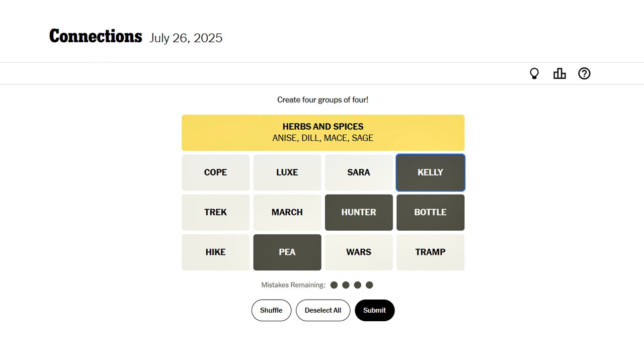
Task: Open the stats bar chart icon
Action: point(559,74)
